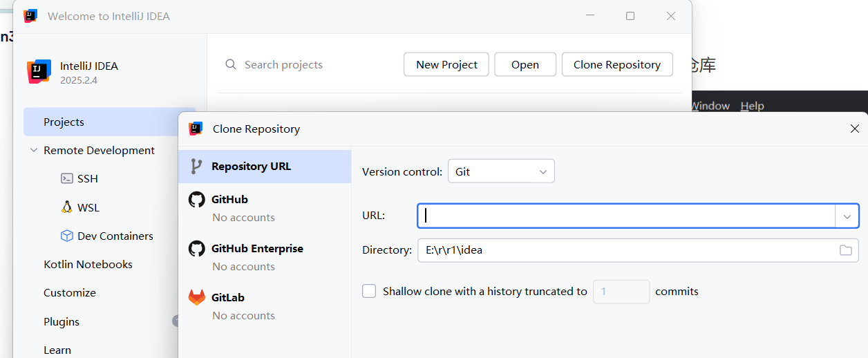Click the Welcome window title bar icon
The image size is (868, 358).
click(30, 16)
